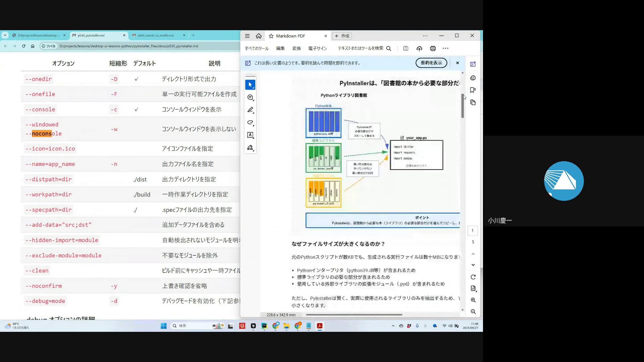
Task: Select the freehand draw loop tool
Action: (x=250, y=123)
